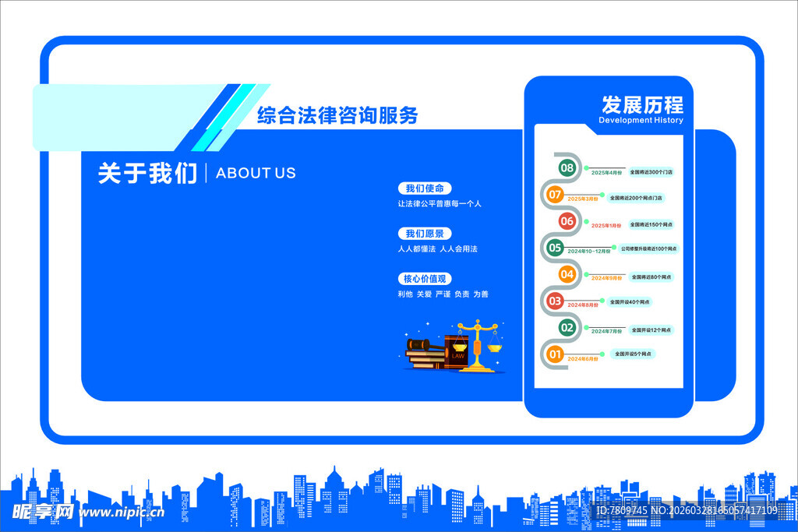Screen dimensions: 798x532
Task: Click the 全国将近300个门店 milestone tag
Action: (651, 171)
